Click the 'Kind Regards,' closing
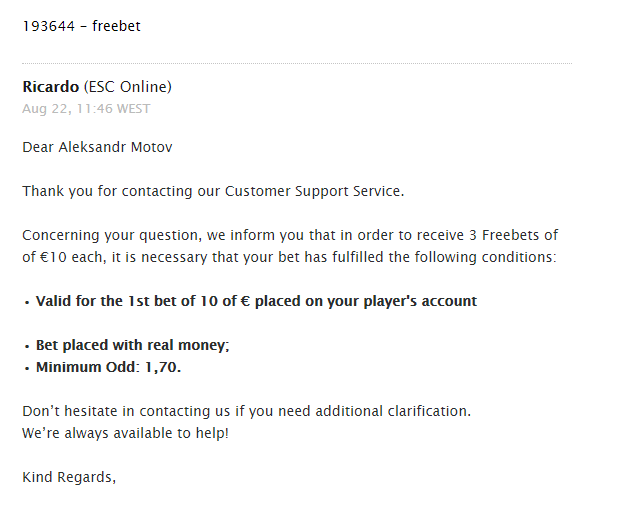Viewport: 618px width, 515px height. (x=69, y=478)
